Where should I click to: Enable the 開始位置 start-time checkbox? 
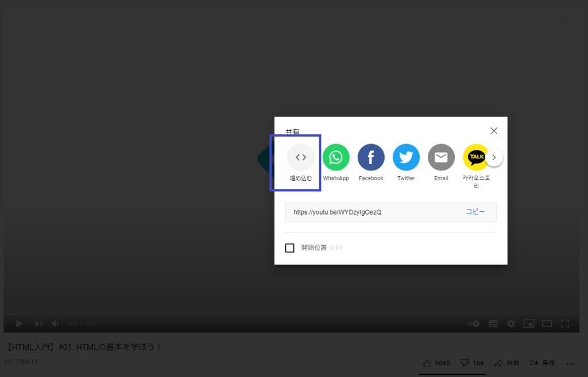coord(290,248)
